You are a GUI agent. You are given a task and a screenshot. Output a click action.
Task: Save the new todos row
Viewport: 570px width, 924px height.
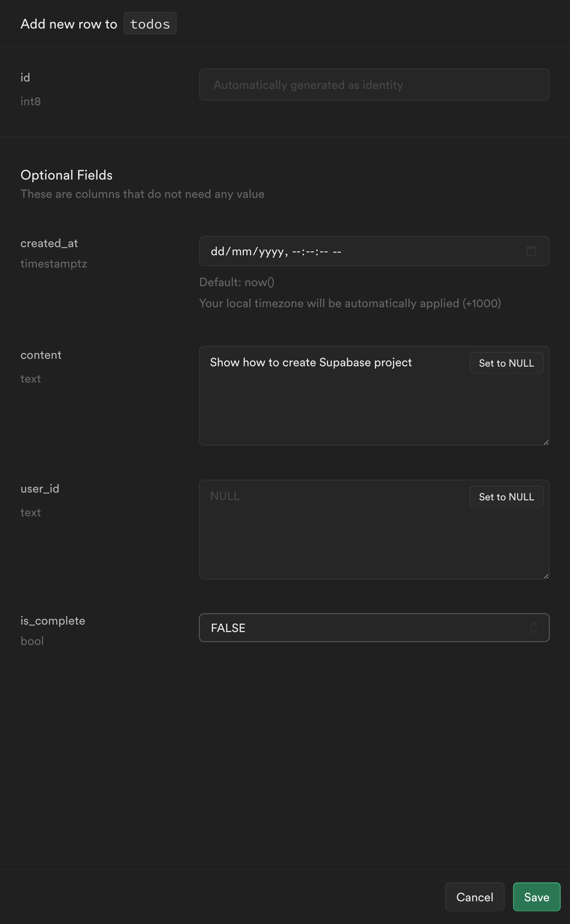click(536, 897)
